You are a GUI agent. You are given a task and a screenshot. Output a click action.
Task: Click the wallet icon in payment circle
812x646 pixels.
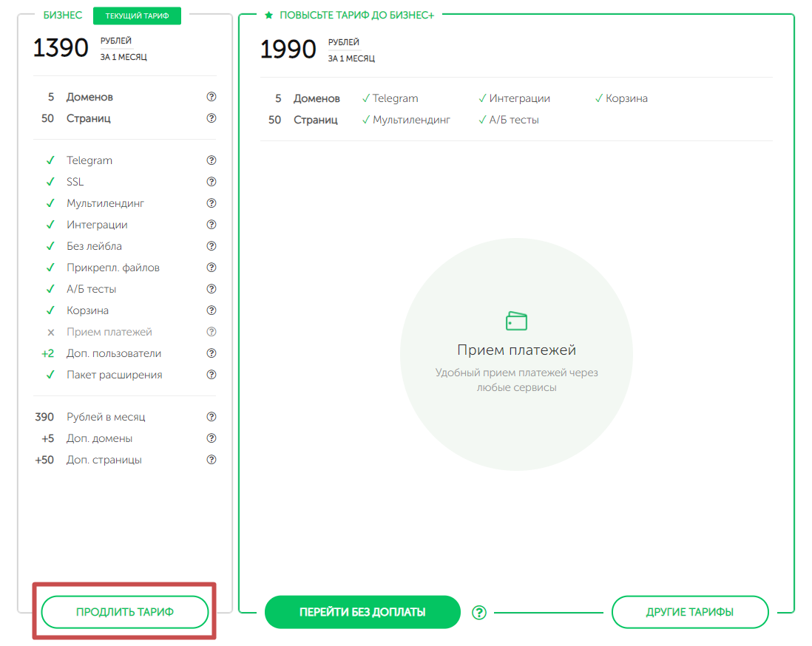click(x=516, y=321)
